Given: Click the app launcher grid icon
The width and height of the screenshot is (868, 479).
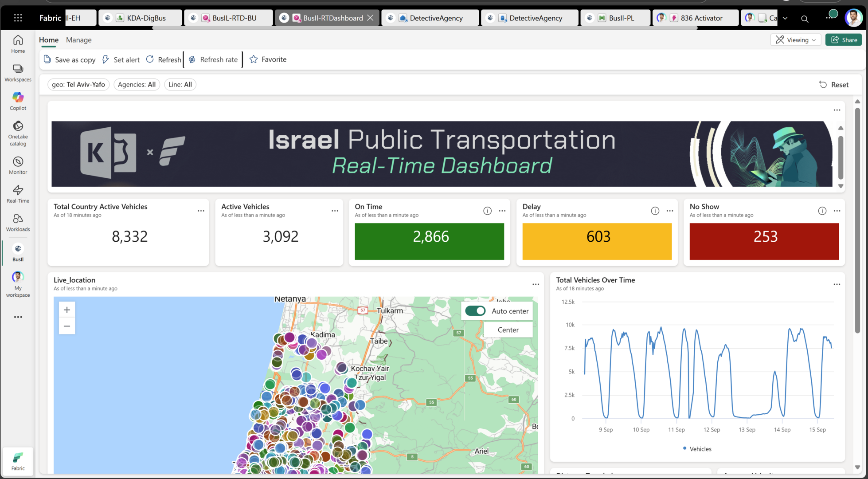Looking at the screenshot, I should tap(18, 18).
